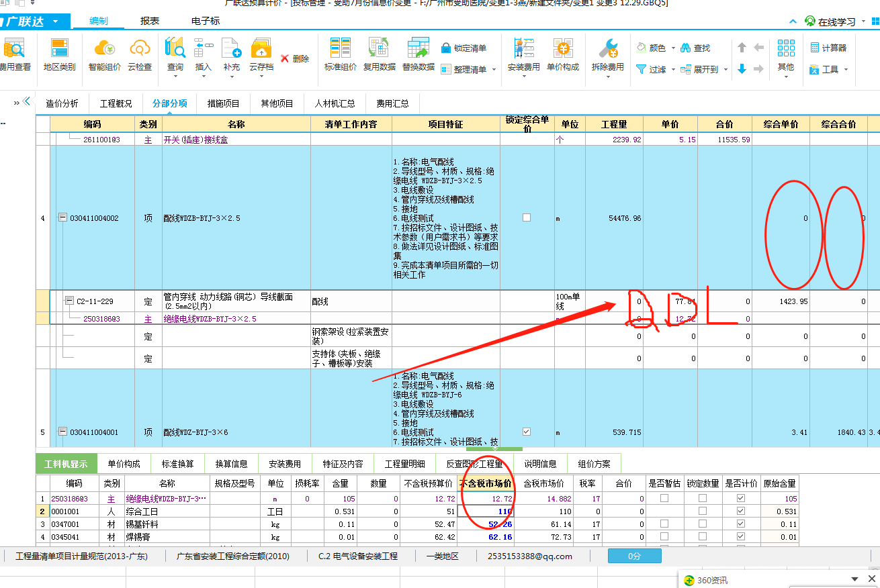Open 展开到 dropdown
The image size is (880, 588).
coord(725,69)
